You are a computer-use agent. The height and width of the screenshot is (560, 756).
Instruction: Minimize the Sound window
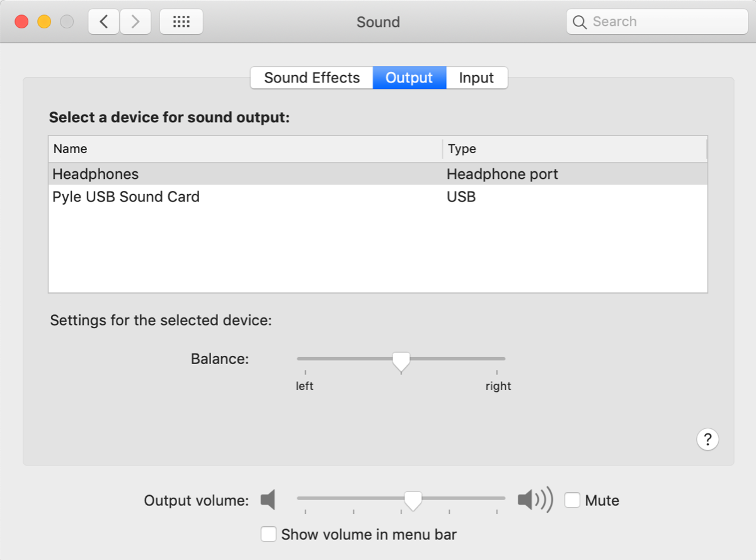click(x=44, y=22)
